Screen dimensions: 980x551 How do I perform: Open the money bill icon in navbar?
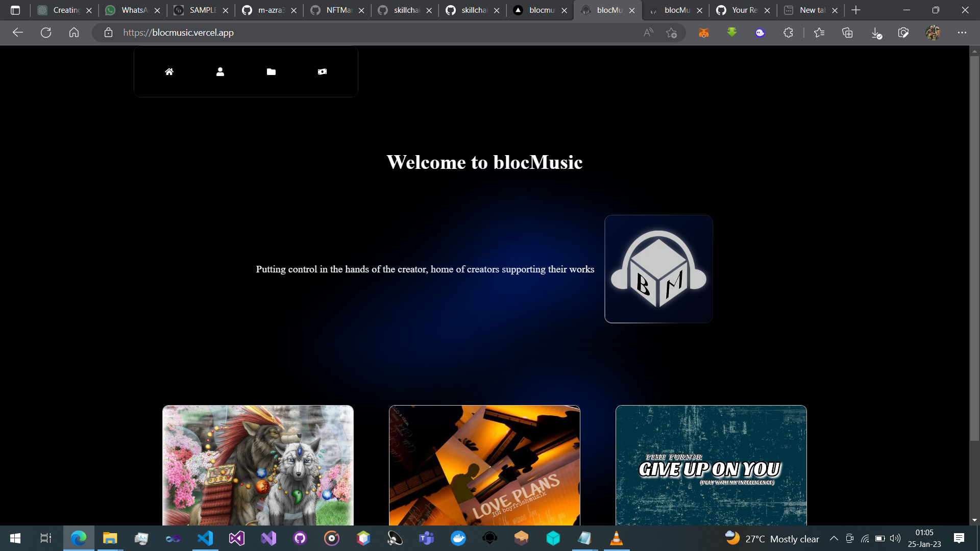coord(322,72)
